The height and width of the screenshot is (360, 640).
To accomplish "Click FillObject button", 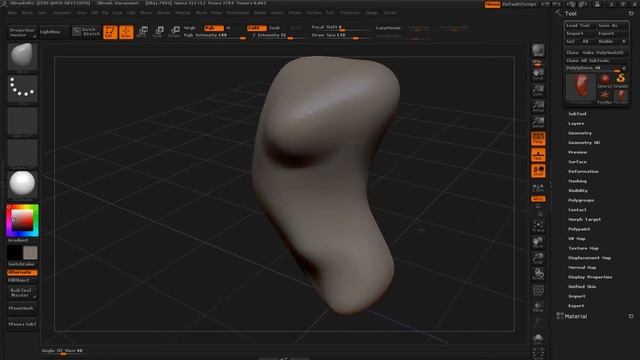I will [22, 280].
